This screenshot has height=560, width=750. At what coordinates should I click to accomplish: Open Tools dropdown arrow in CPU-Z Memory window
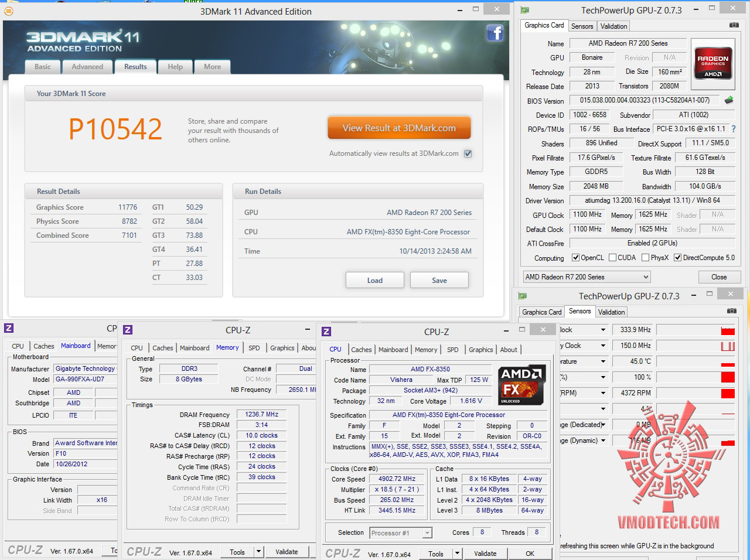point(258,552)
